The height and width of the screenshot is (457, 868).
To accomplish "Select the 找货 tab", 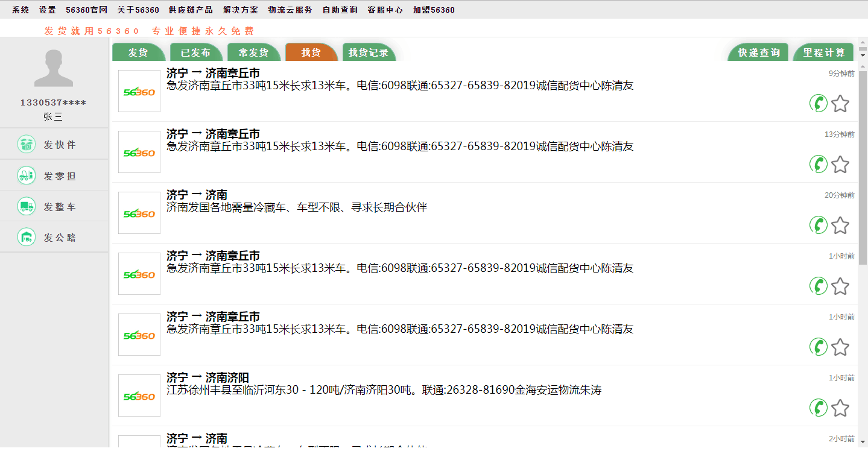I will click(x=311, y=52).
